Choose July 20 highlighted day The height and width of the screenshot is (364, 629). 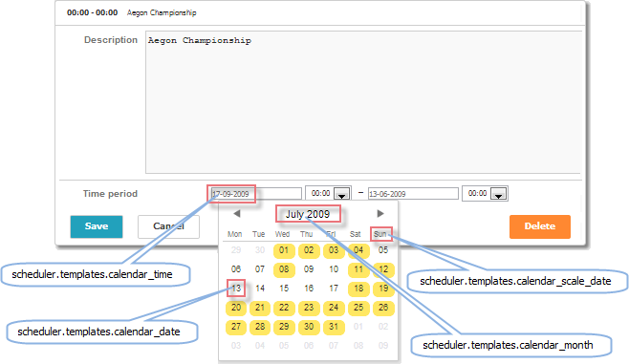(236, 308)
